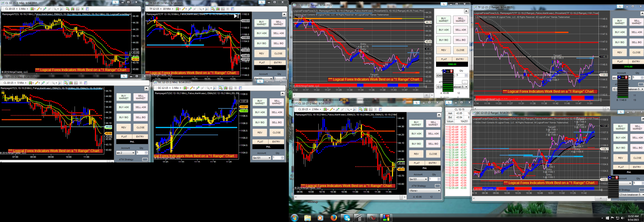Viewport: 644px width, 222px height.
Task: Open GC 12-15 instrument dropdown in GC 1 Min window
Action: pyautogui.click(x=164, y=88)
